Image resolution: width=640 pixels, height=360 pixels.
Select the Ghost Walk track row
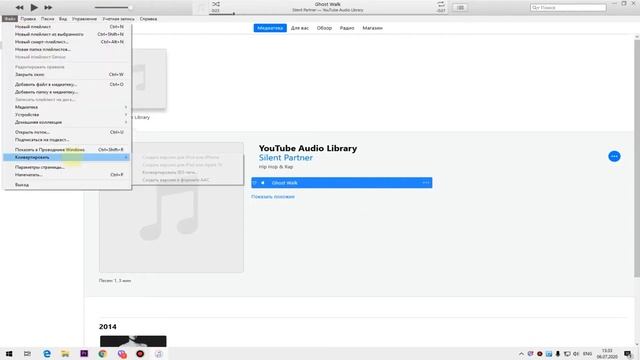coord(342,183)
